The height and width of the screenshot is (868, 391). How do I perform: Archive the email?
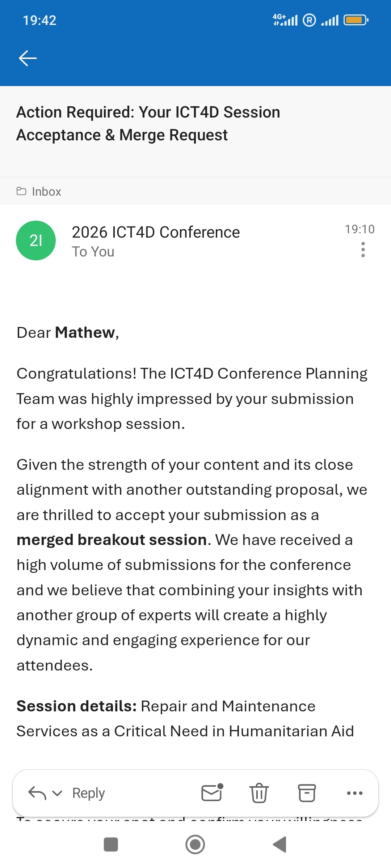307,793
